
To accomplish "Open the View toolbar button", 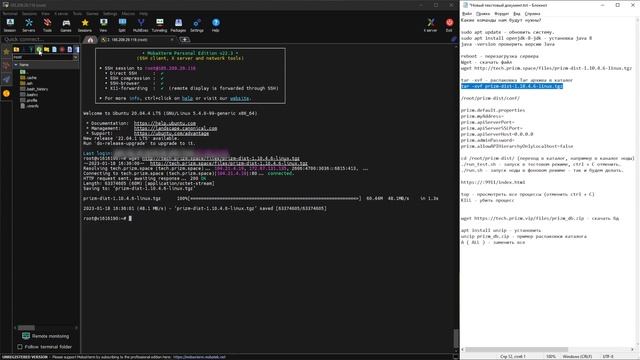I will click(x=103, y=25).
